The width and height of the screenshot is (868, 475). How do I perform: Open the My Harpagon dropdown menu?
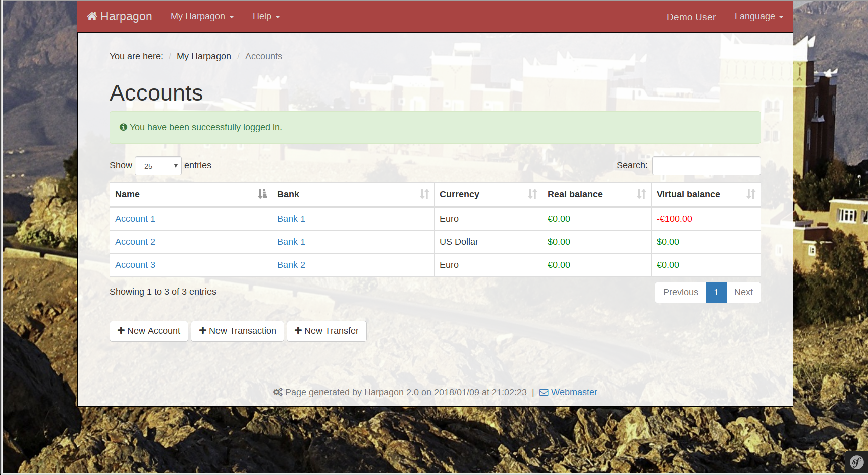point(202,16)
